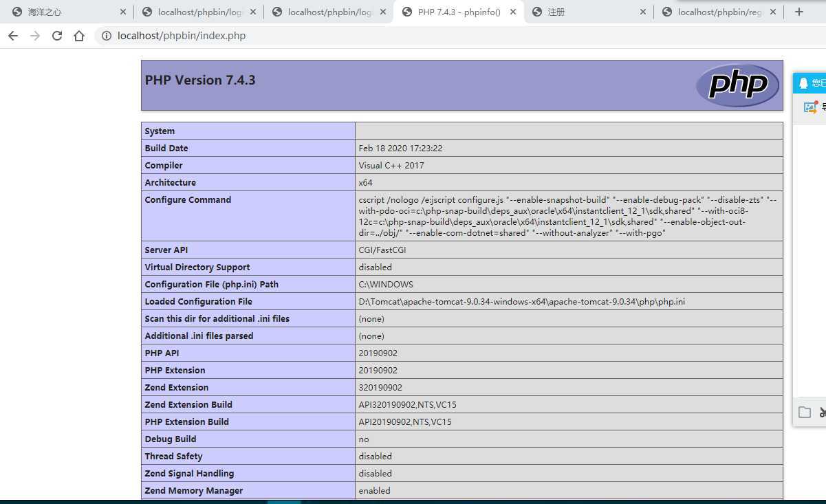
Task: Close the PHP 7.4.3 phpinfo tab
Action: click(513, 12)
